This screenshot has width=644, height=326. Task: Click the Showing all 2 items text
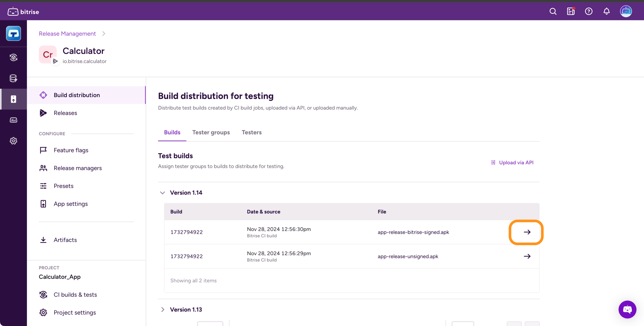[193, 281]
